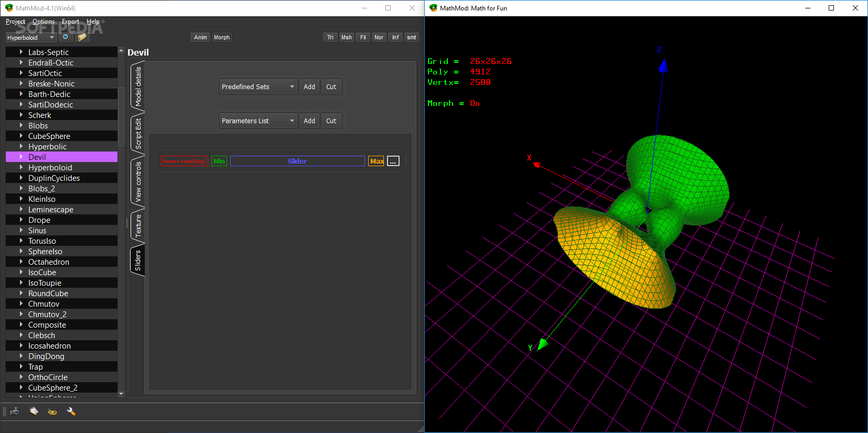Screen dimensions: 868x433
Task: Toggle the smt smooth button
Action: [x=412, y=37]
